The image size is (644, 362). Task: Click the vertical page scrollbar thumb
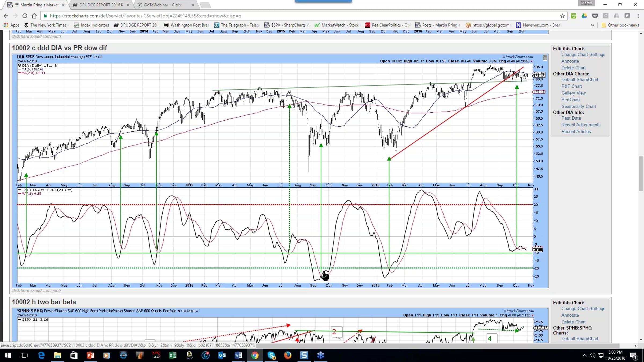pos(641,173)
